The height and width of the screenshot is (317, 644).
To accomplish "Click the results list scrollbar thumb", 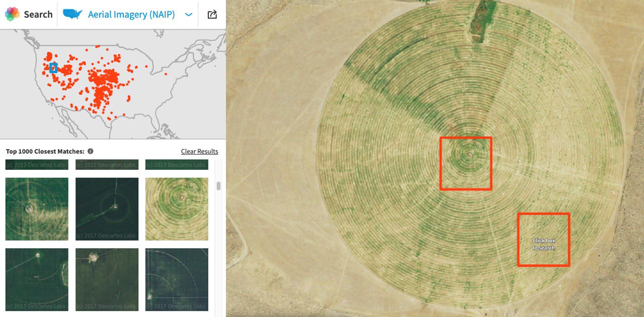I will coord(218,186).
